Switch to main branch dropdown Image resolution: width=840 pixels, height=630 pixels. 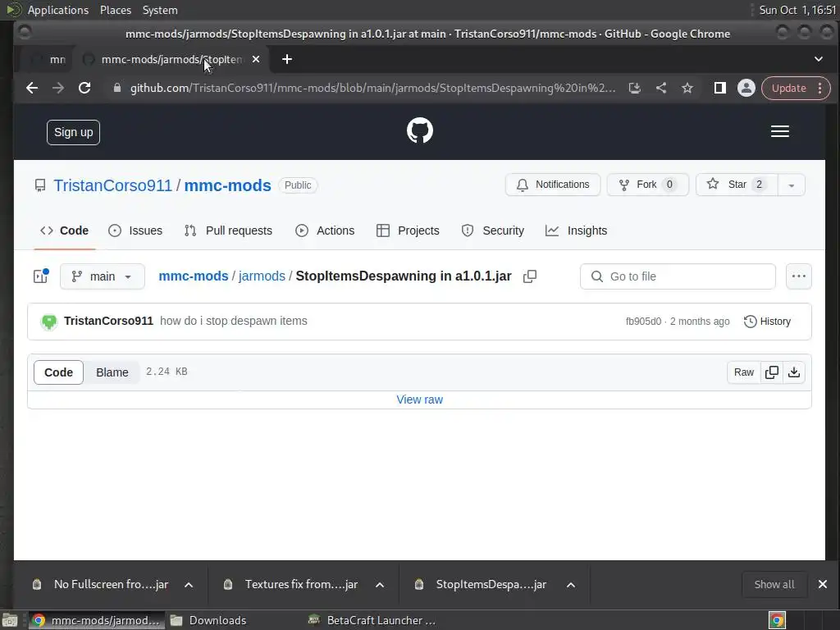point(103,276)
